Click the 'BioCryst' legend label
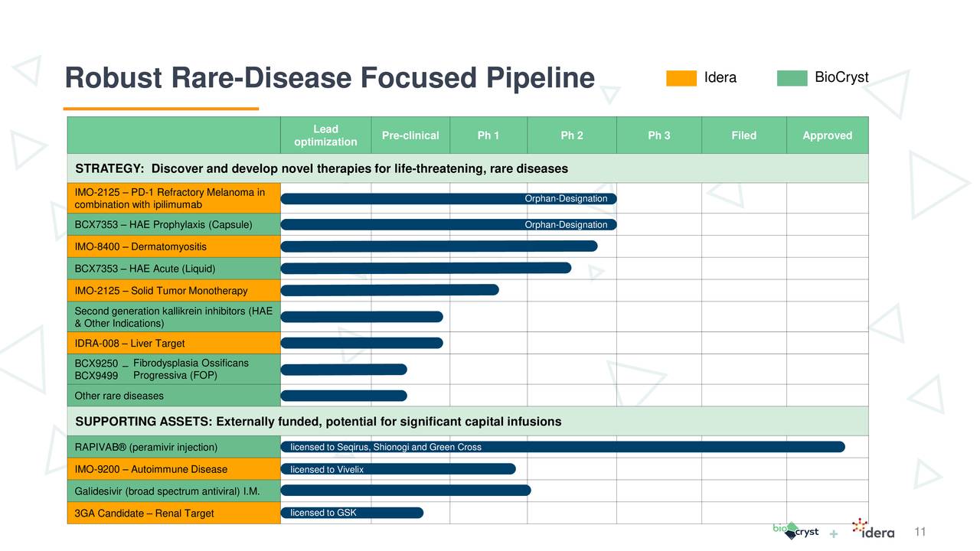The image size is (980, 551). tap(841, 78)
